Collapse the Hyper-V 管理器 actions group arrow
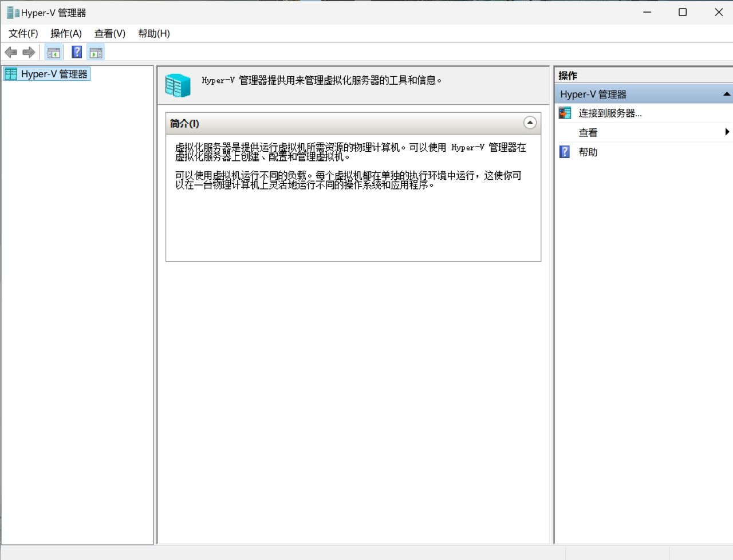This screenshot has height=560, width=733. click(x=727, y=94)
